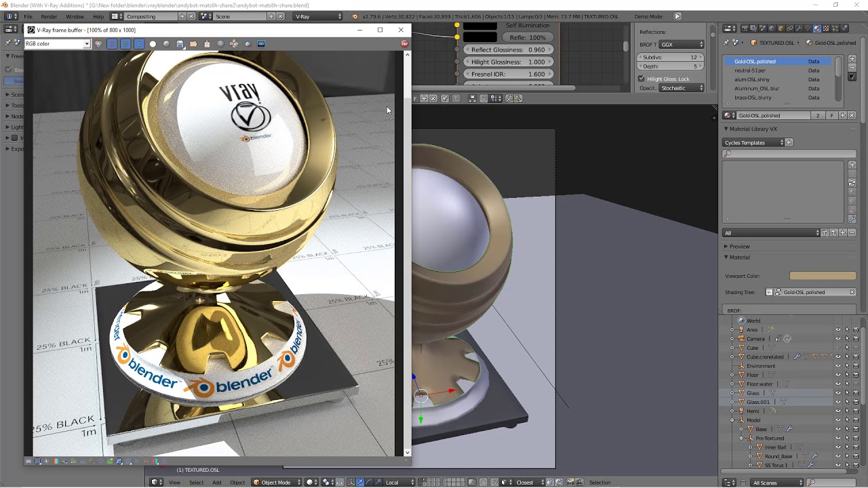The width and height of the screenshot is (868, 488).
Task: Open Physics tab in properties editor
Action: (844, 28)
